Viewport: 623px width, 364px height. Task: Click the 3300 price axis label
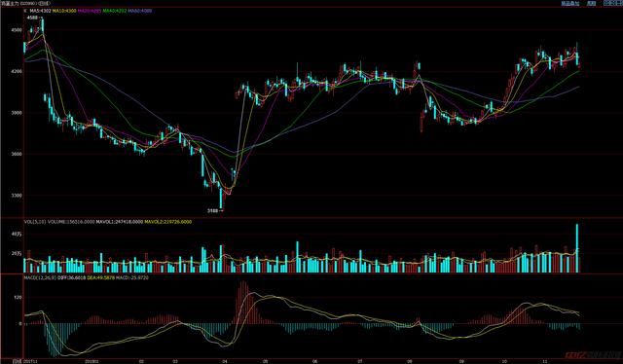(18, 196)
